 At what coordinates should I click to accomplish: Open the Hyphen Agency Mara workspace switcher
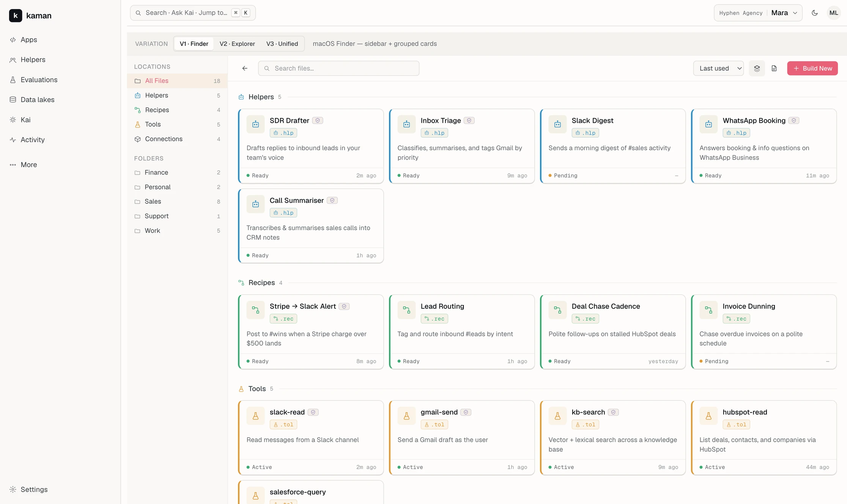(758, 13)
